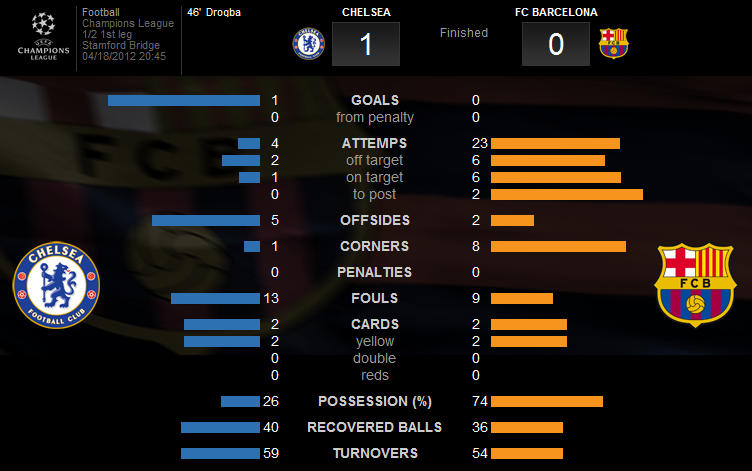Click the 46' Drogba goal entry
The image size is (752, 471).
coord(214,12)
